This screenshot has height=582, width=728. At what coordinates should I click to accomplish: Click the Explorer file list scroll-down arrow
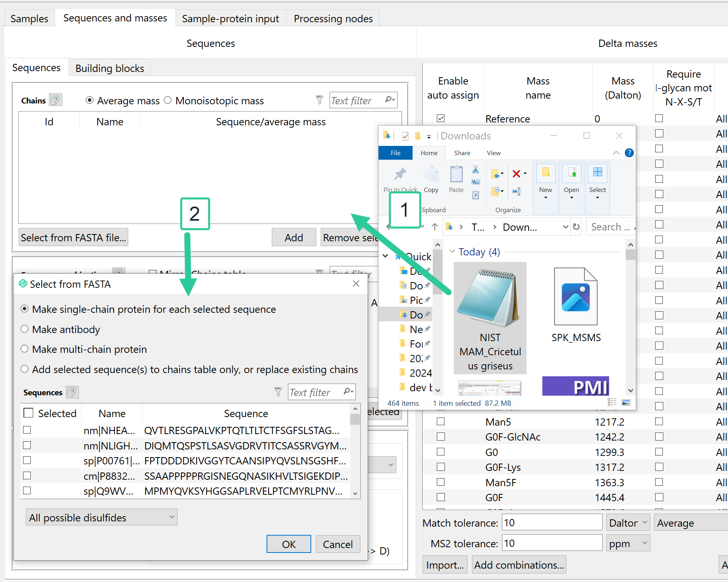tap(631, 390)
